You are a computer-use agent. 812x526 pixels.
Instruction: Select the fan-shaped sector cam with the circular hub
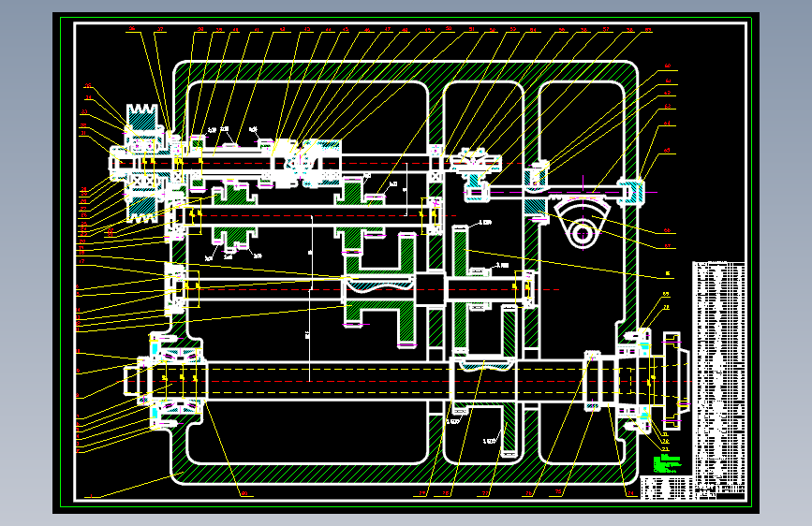click(582, 224)
